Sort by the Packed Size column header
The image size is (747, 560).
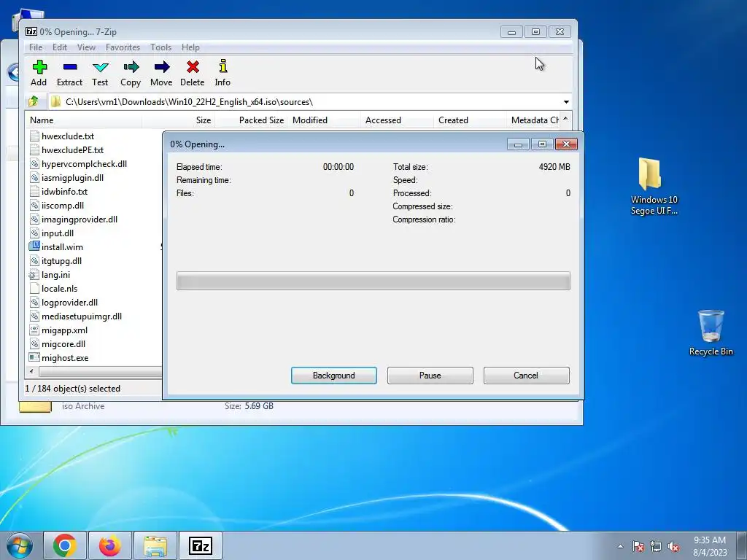coord(252,120)
